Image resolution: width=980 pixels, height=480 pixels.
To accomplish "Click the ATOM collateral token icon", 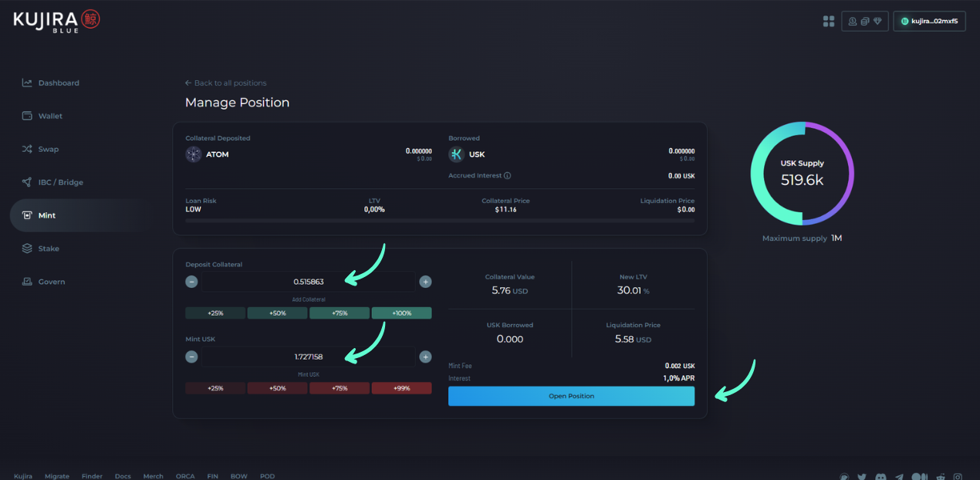I will [x=193, y=154].
